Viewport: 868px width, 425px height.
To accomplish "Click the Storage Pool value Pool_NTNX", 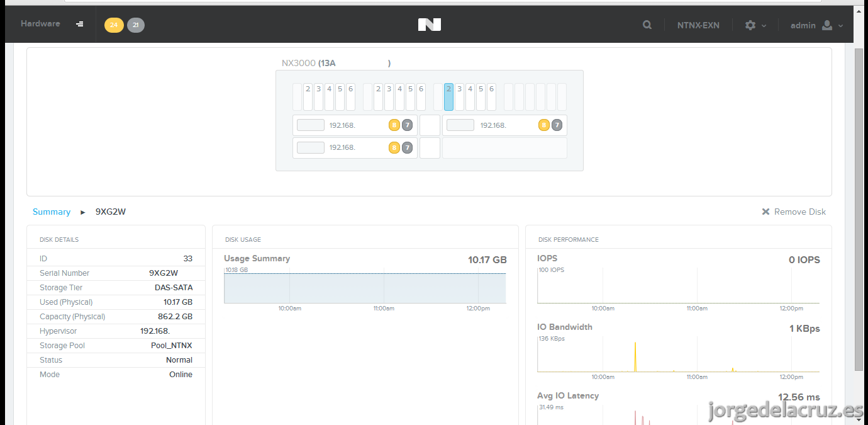I will point(172,346).
